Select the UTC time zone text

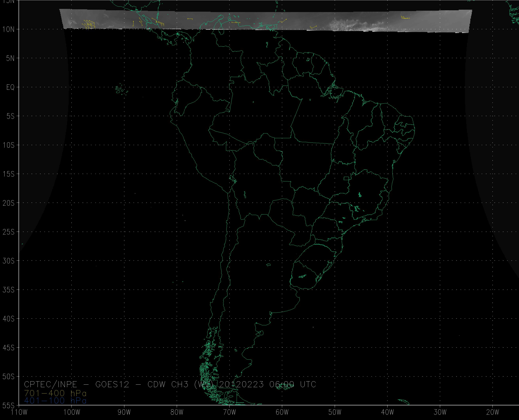pos(308,384)
